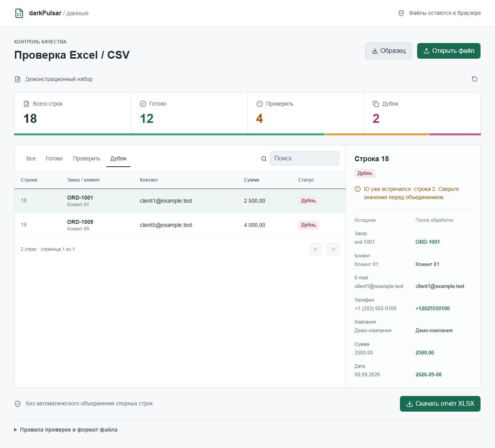Click the copy icon in the 'Дубли' card

tap(376, 104)
